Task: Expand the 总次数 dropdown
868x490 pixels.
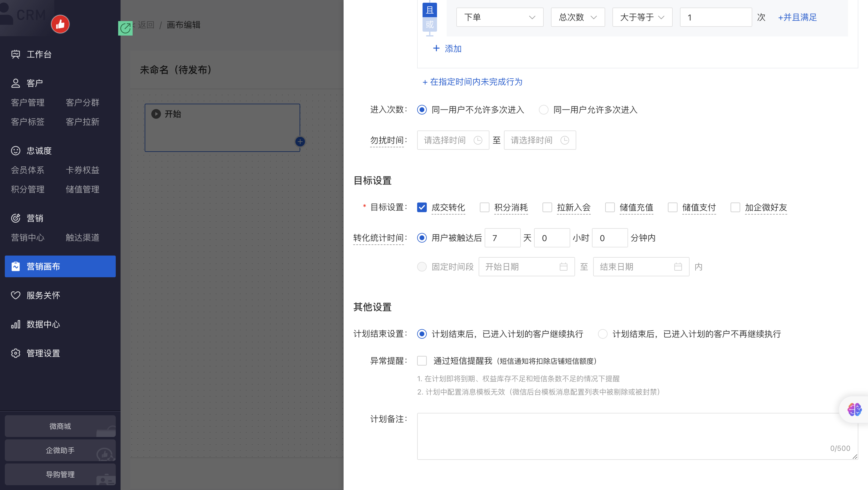Action: [577, 17]
